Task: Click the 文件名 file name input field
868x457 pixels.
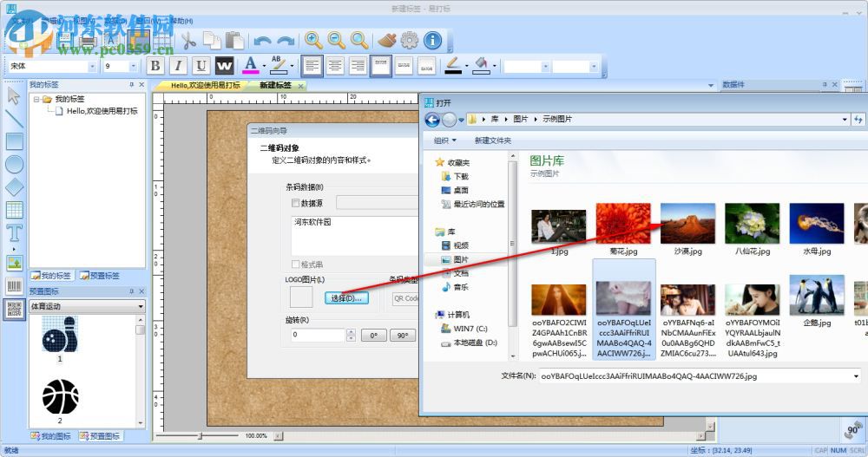Action: pos(695,376)
